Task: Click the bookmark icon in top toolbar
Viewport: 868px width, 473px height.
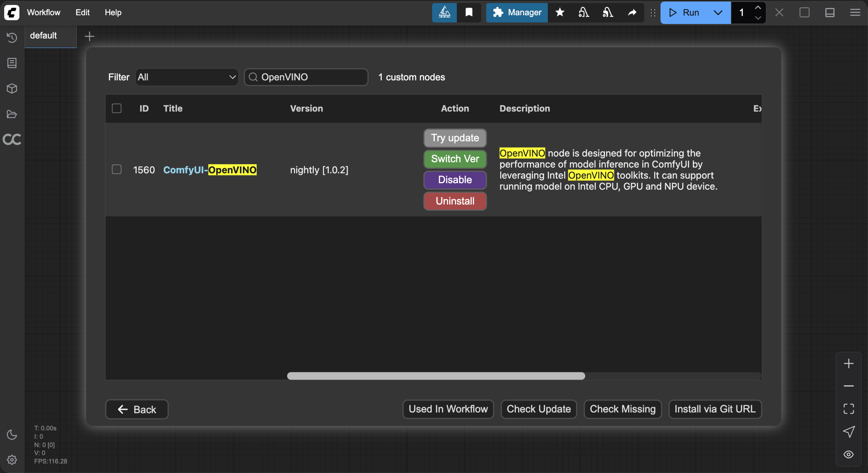Action: click(x=469, y=13)
